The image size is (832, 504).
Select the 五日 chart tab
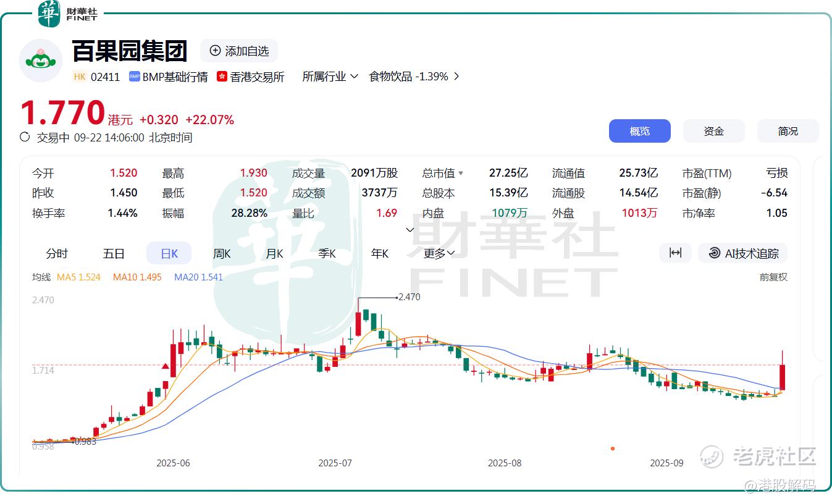tap(114, 253)
